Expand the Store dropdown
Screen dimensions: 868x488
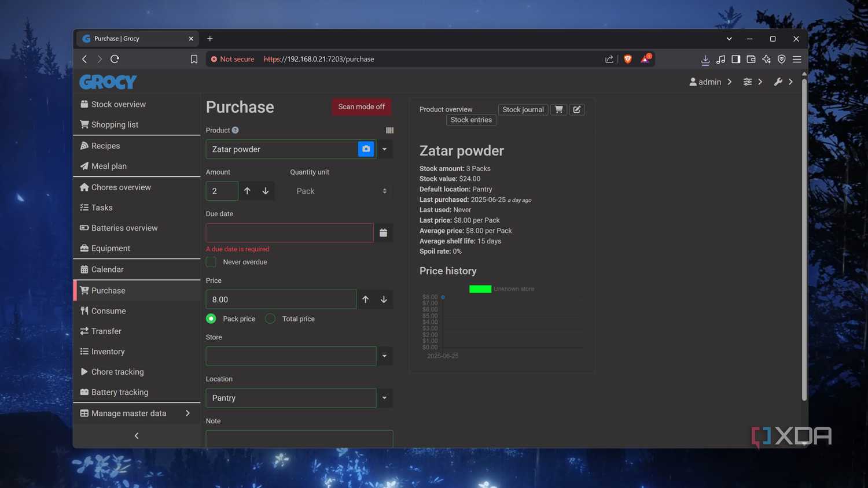384,356
